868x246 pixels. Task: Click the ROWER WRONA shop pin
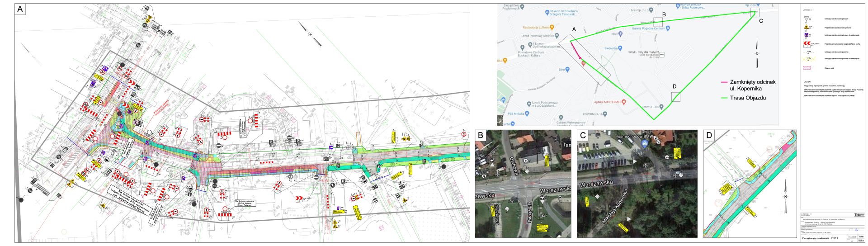[678, 6]
